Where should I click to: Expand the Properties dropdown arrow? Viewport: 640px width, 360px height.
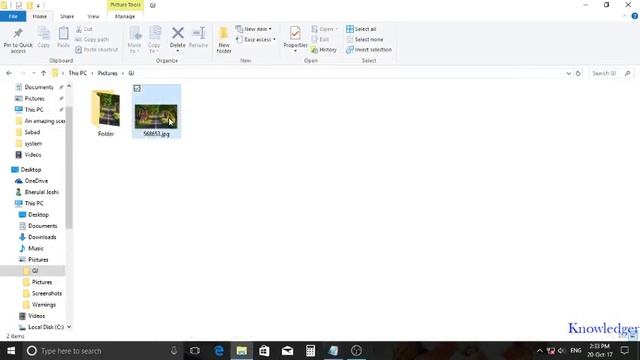point(295,51)
